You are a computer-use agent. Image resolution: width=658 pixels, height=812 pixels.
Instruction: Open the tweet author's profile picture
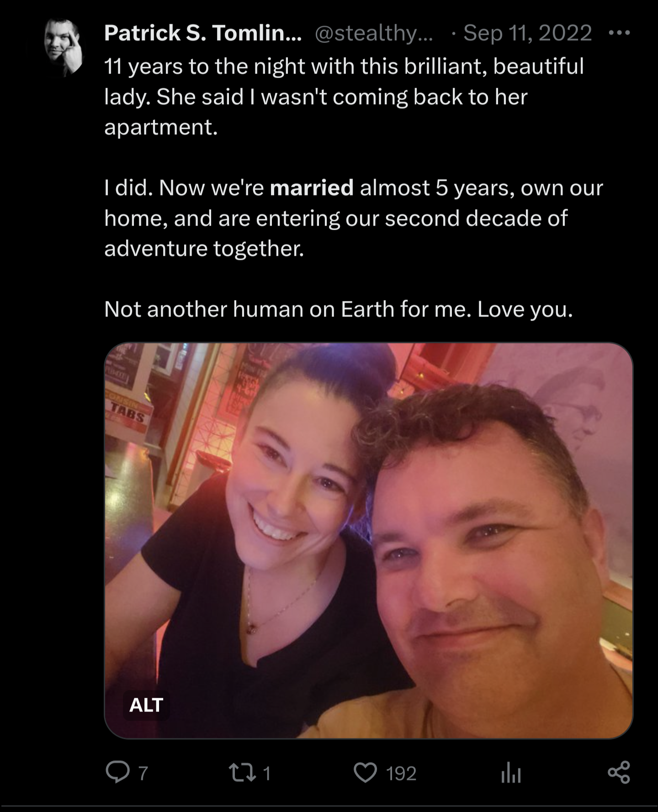[x=64, y=47]
